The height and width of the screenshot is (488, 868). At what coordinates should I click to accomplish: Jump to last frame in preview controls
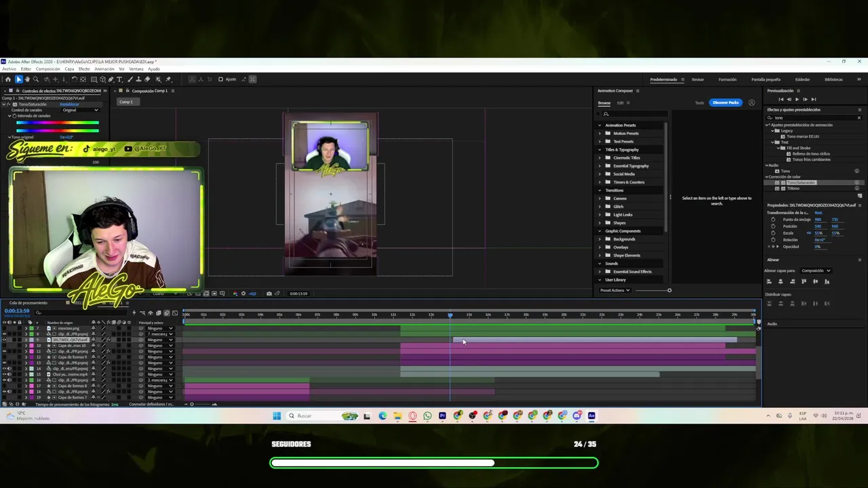click(814, 100)
